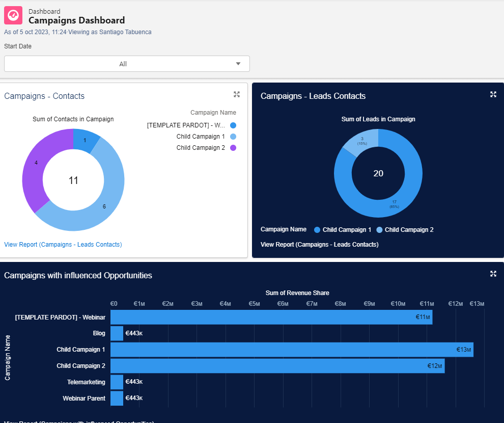The width and height of the screenshot is (504, 423).
Task: Click the [TEMPLATE PARDOT] - W... legend text
Action: click(x=186, y=125)
